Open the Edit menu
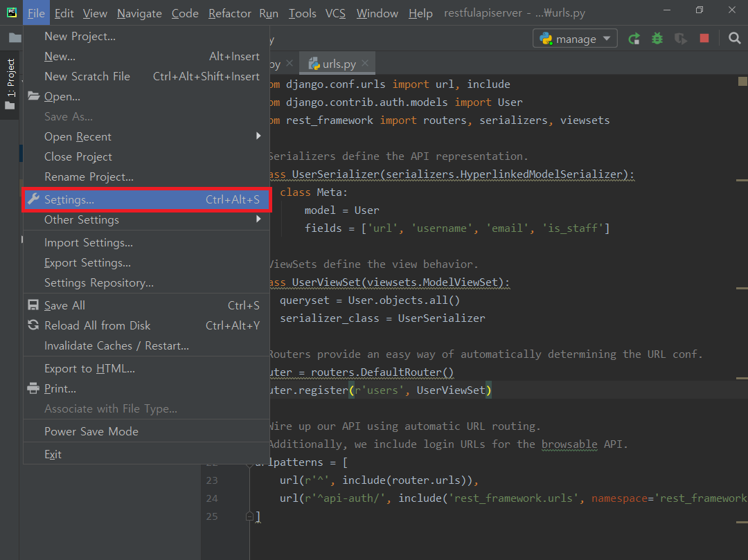The height and width of the screenshot is (560, 748). coord(64,13)
